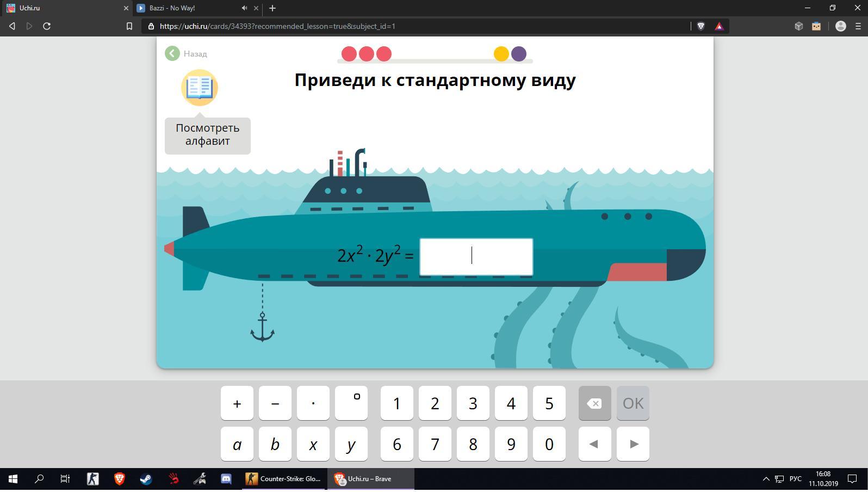Reload the current page

tap(47, 26)
